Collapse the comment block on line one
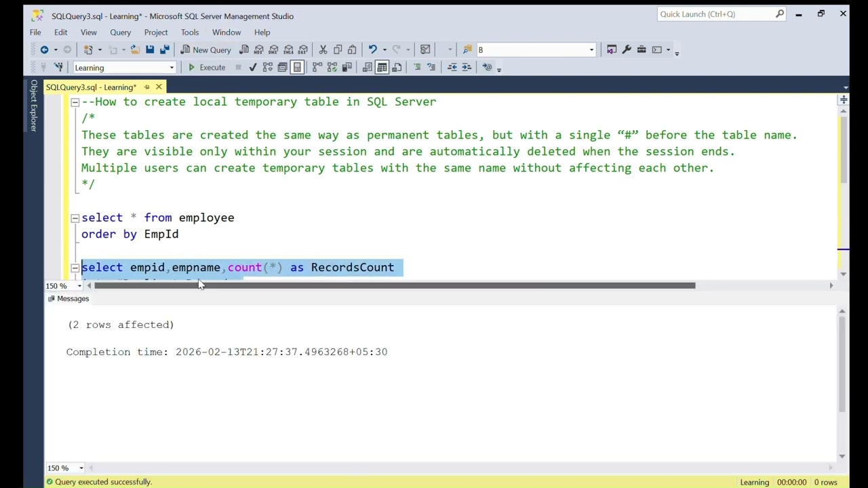This screenshot has height=488, width=868. pos(75,102)
